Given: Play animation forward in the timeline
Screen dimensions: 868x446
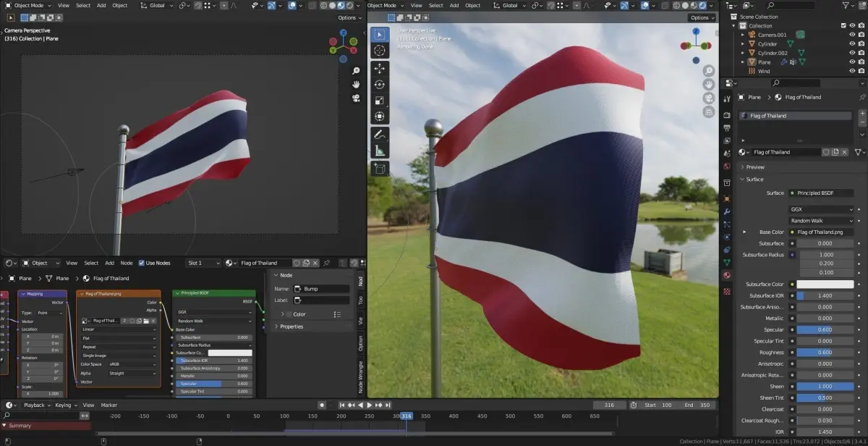Looking at the screenshot, I should pos(369,405).
